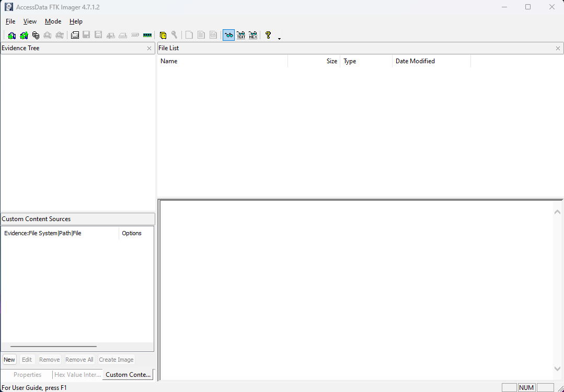Expand the toolbar options dropdown arrow
The height and width of the screenshot is (392, 564).
click(280, 39)
